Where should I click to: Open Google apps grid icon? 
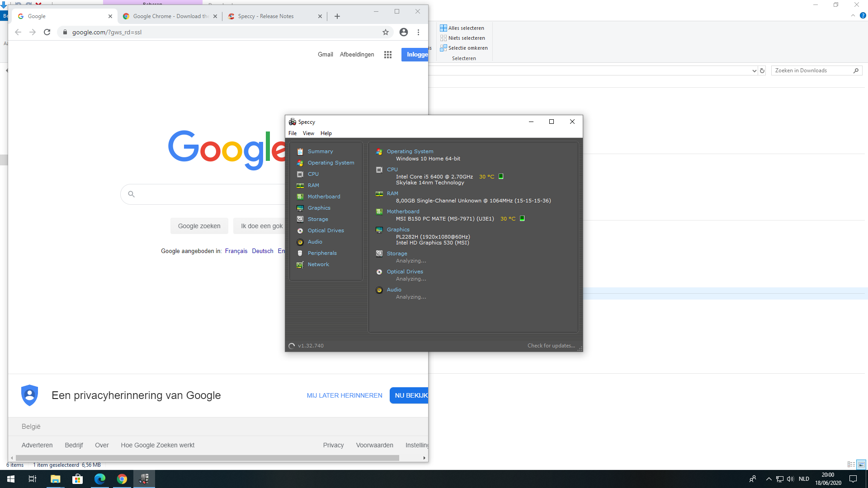388,55
